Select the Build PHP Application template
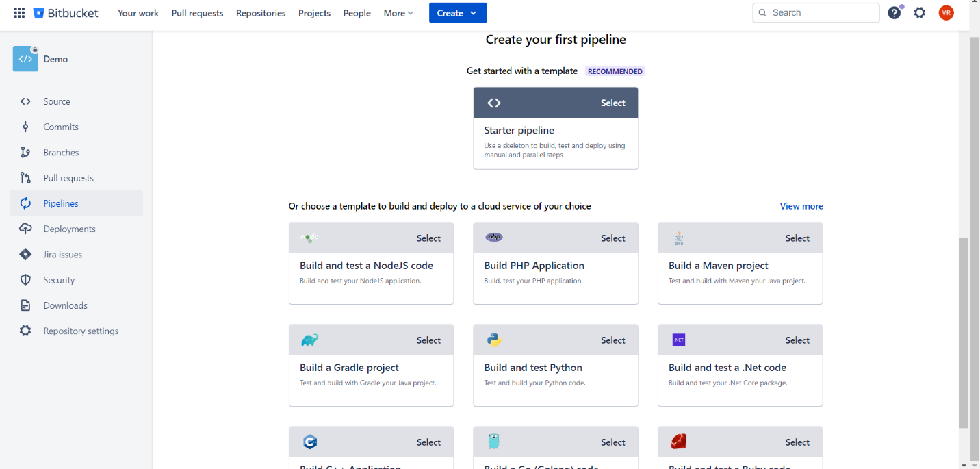Image resolution: width=980 pixels, height=469 pixels. coord(613,238)
